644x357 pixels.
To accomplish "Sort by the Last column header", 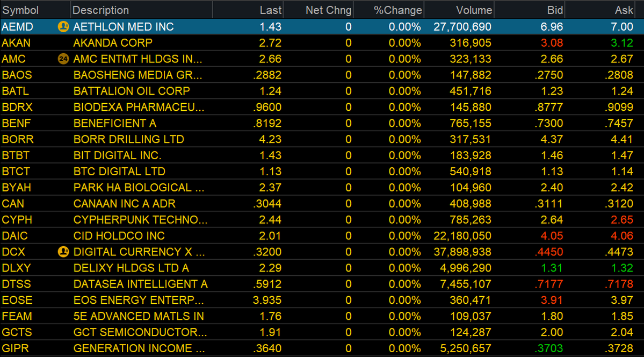I will tap(248, 10).
